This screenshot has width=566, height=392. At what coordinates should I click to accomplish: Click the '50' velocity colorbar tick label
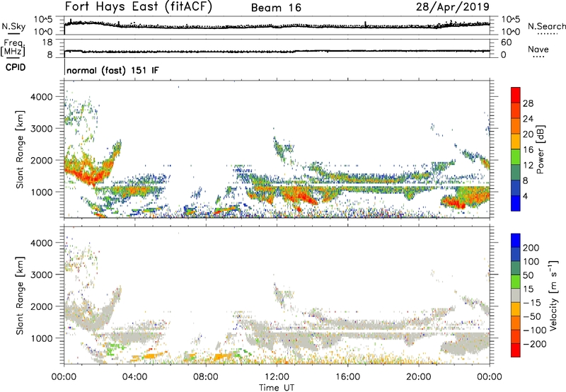click(x=529, y=275)
